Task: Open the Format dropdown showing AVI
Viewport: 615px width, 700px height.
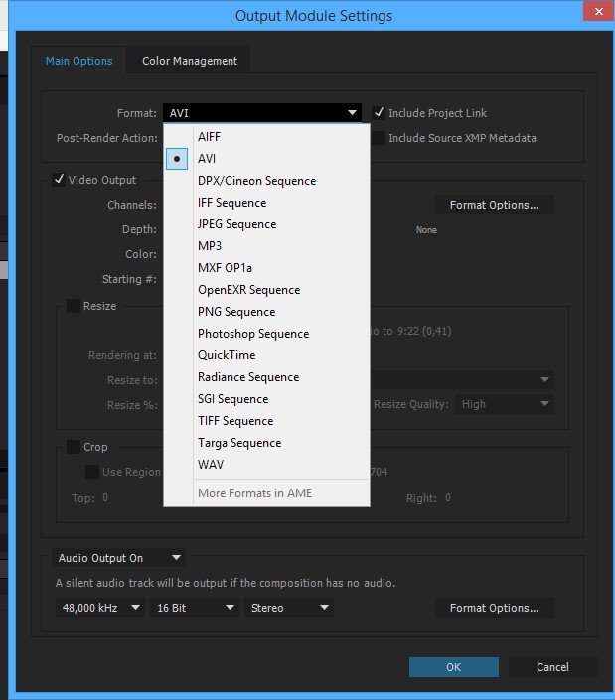Action: click(x=262, y=113)
